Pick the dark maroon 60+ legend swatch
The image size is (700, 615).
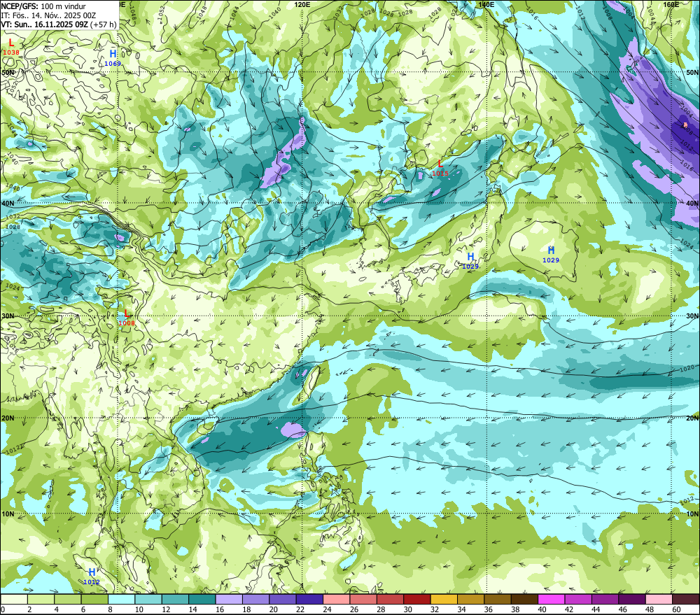pos(685,599)
